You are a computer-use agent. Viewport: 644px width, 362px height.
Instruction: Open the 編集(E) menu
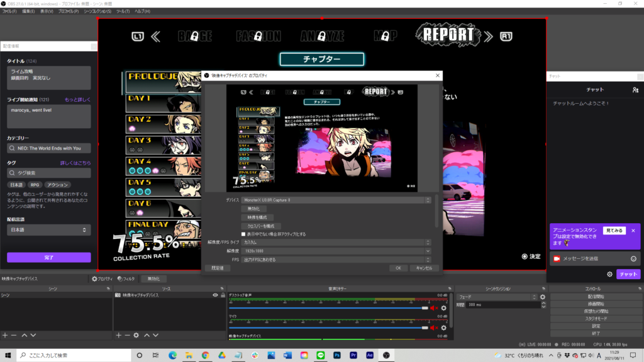(28, 11)
